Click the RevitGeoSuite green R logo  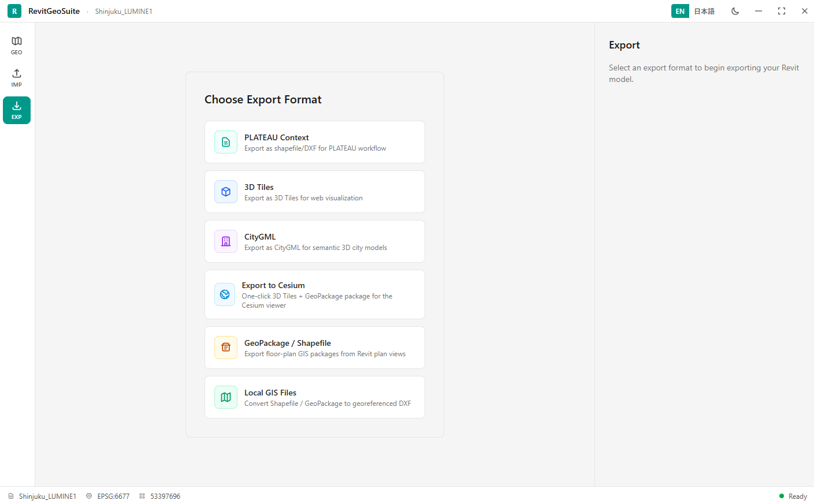pyautogui.click(x=14, y=11)
